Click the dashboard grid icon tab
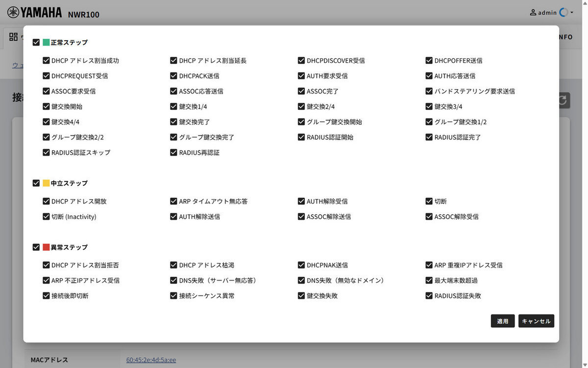This screenshot has width=588, height=368. [13, 37]
